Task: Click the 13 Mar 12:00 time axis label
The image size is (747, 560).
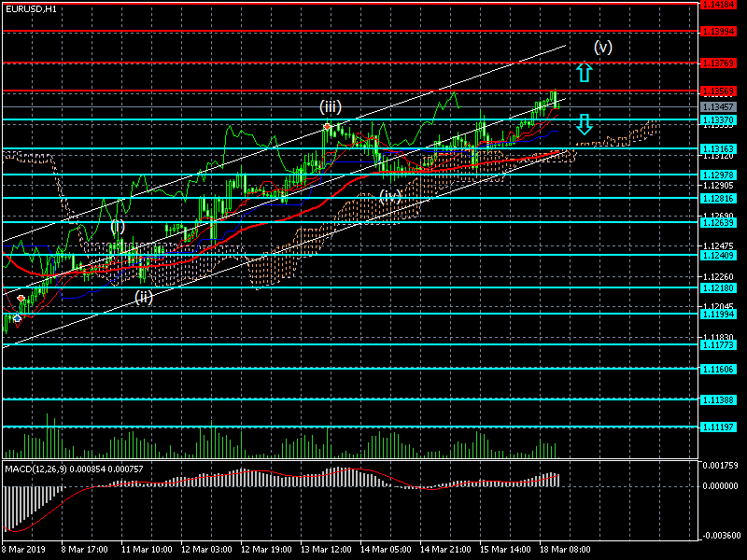Action: pos(326,550)
